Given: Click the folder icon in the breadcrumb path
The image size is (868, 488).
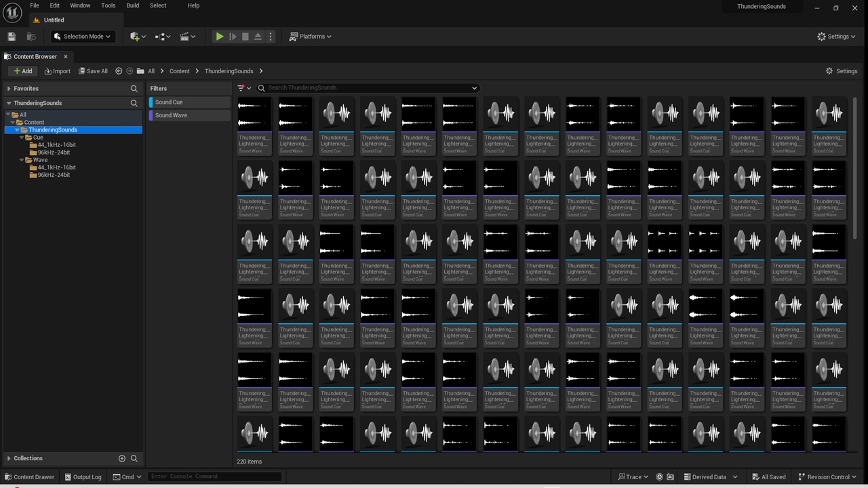Looking at the screenshot, I should click(x=140, y=71).
